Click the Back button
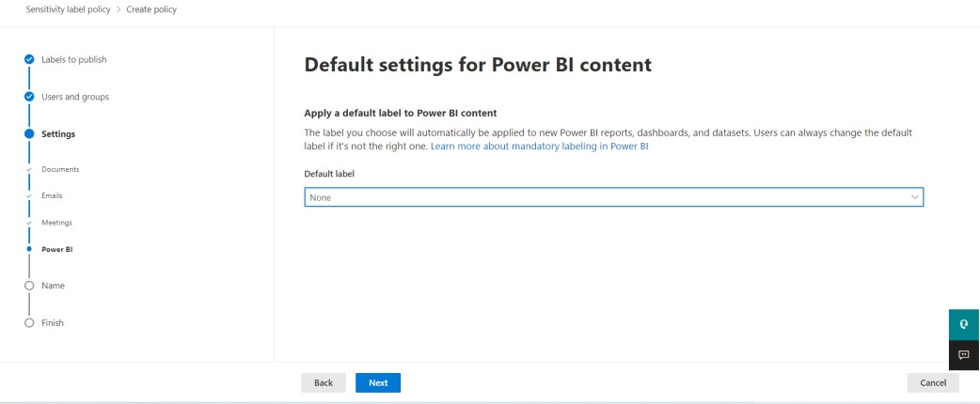980x404 pixels. pyautogui.click(x=324, y=382)
